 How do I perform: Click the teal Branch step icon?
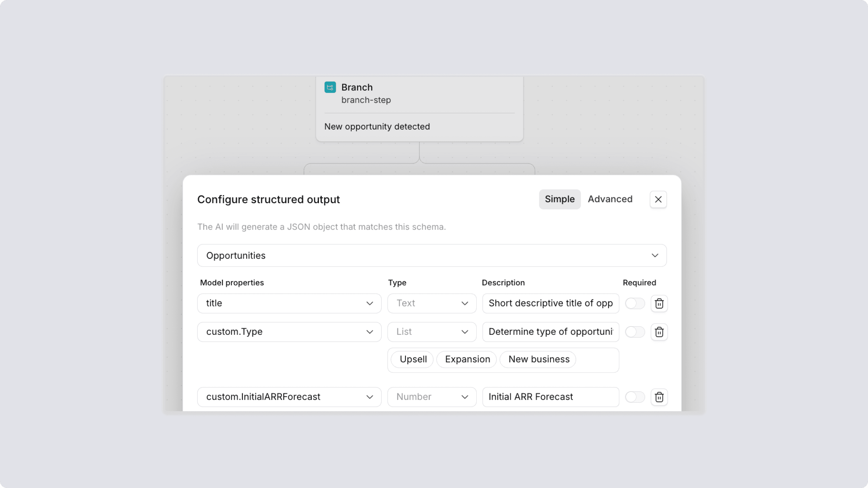(330, 87)
